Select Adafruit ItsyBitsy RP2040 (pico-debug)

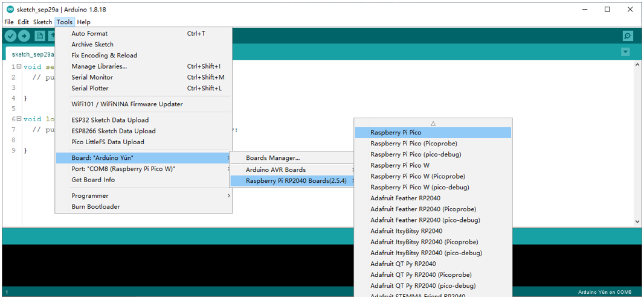(x=433, y=253)
